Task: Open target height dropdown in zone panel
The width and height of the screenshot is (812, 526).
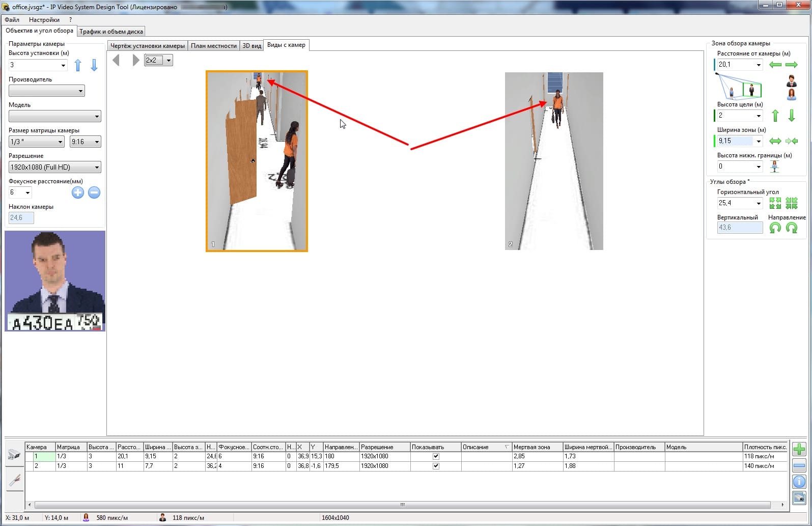Action: click(759, 116)
